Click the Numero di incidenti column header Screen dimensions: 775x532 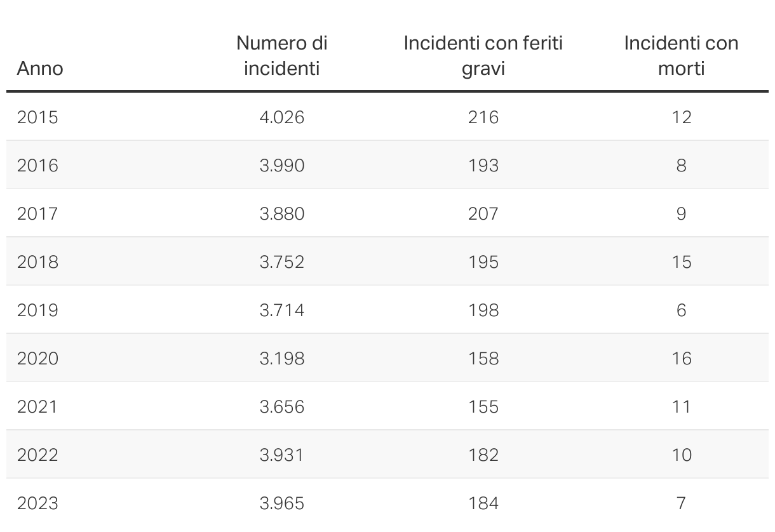pos(281,56)
